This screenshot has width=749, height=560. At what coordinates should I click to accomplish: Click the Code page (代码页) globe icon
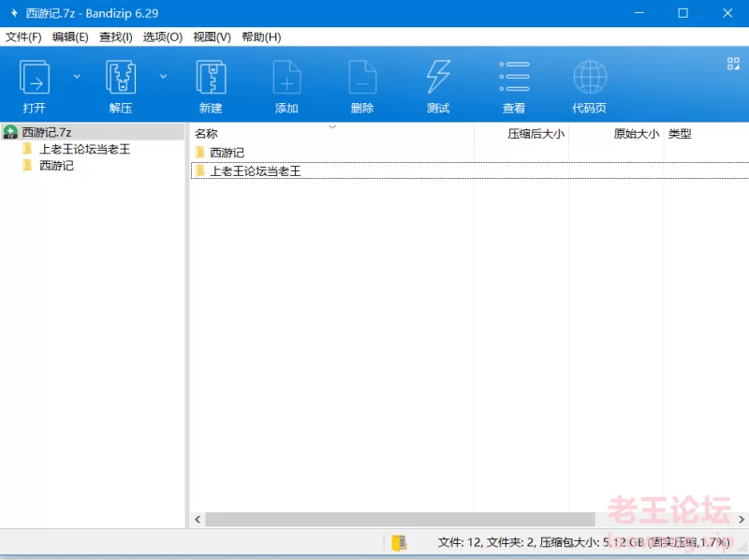590,77
